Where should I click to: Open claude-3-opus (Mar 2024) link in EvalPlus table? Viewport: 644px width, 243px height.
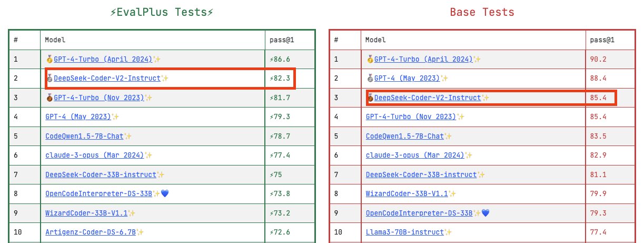coord(95,155)
